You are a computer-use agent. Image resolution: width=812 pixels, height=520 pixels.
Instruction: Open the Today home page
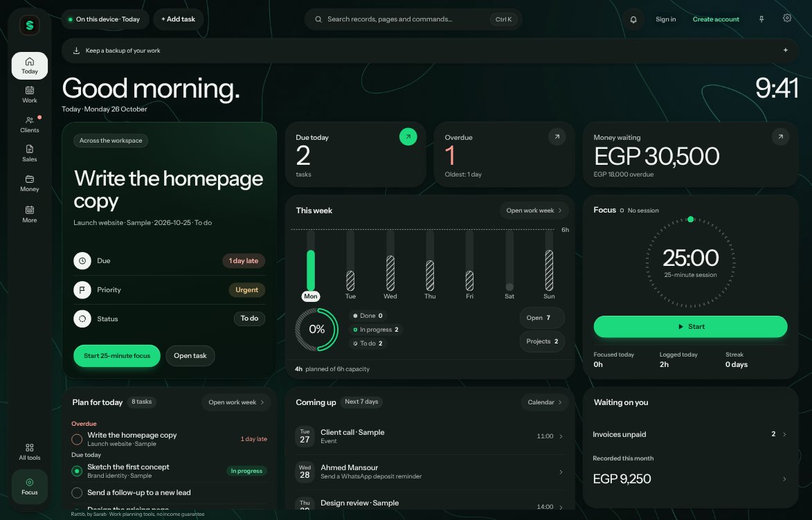[30, 65]
